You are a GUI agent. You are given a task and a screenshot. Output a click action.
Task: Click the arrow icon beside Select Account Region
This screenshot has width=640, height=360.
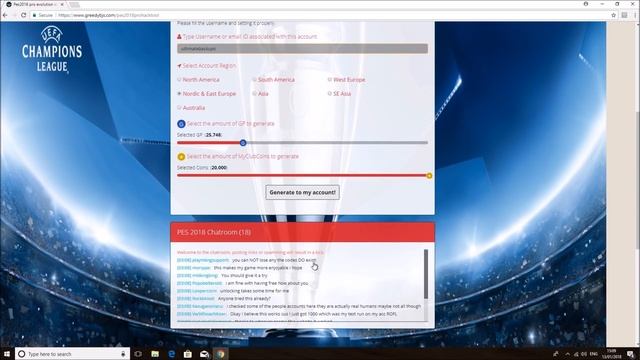pos(179,66)
